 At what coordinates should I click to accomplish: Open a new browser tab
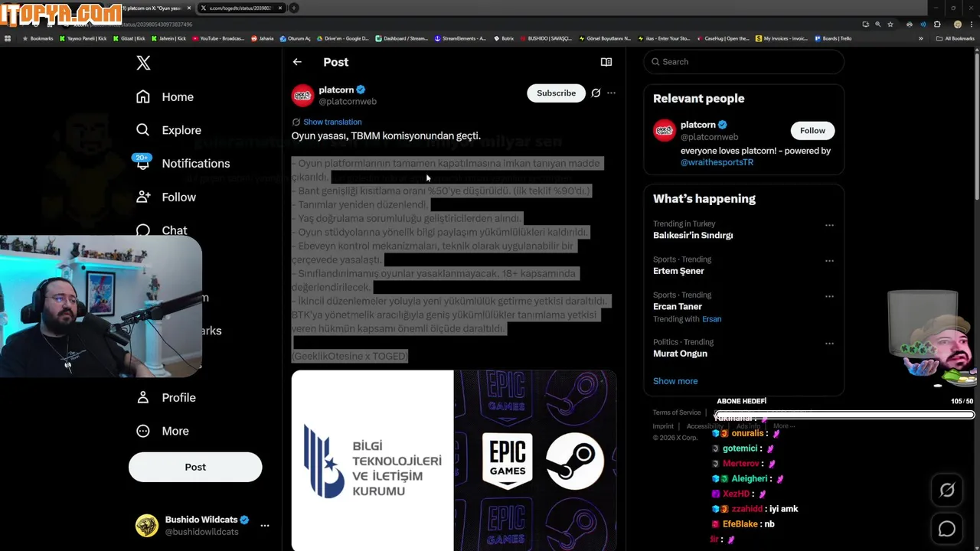coord(294,8)
